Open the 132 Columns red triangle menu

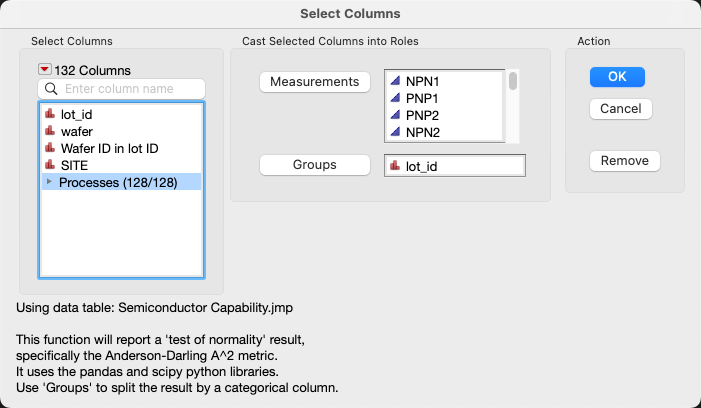click(44, 70)
